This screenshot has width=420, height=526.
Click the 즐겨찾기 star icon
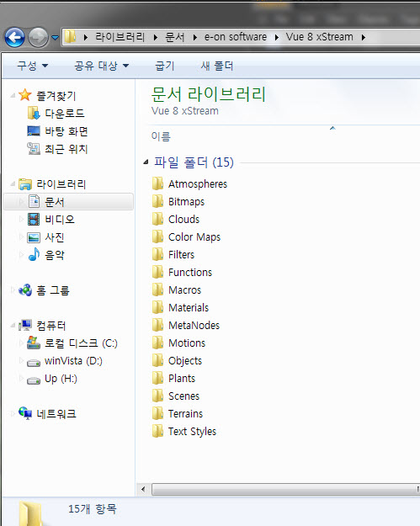25,95
